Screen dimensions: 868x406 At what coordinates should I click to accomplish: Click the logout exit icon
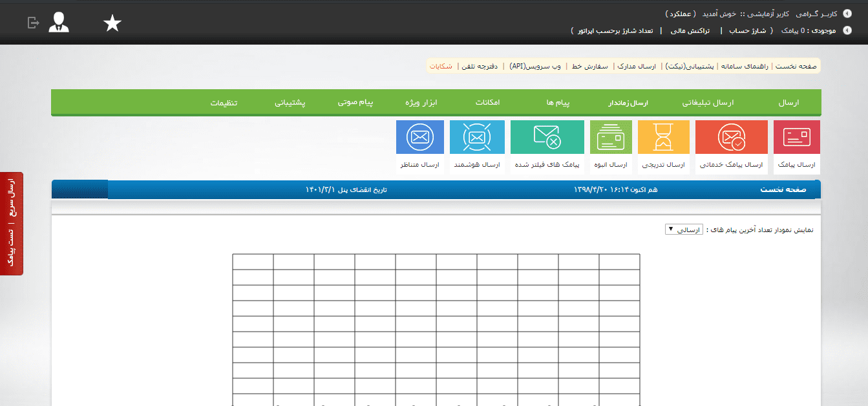[x=34, y=23]
